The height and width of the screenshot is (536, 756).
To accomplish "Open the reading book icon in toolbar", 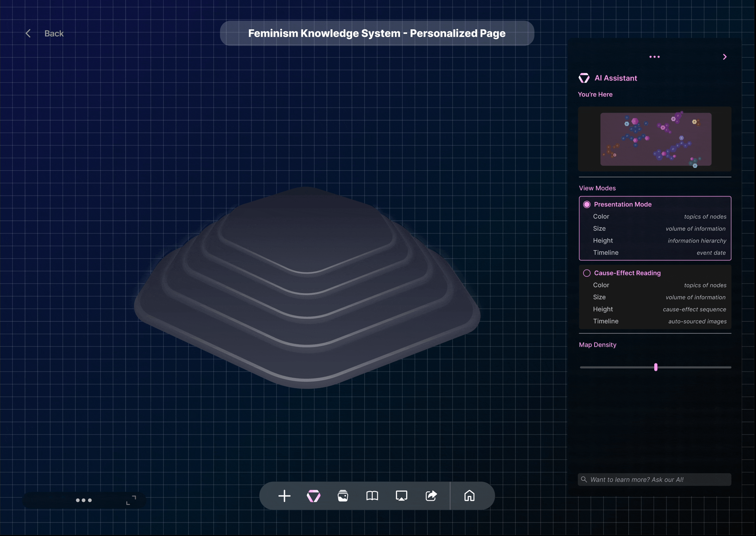I will tap(372, 496).
